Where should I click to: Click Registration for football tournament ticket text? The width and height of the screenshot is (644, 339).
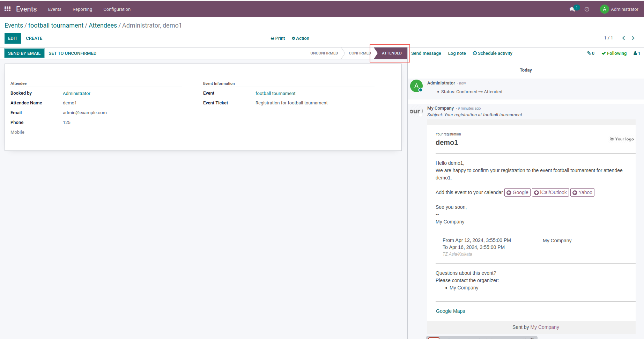click(291, 103)
